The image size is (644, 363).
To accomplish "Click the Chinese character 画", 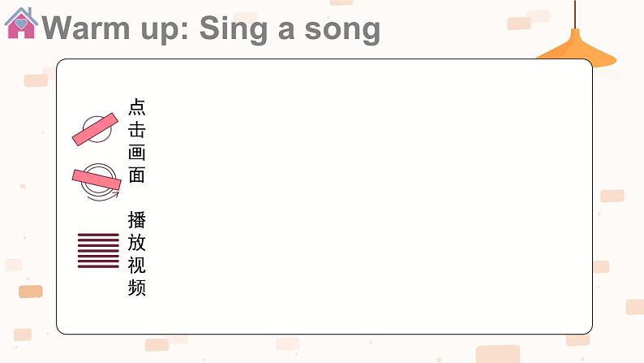I will tap(137, 152).
